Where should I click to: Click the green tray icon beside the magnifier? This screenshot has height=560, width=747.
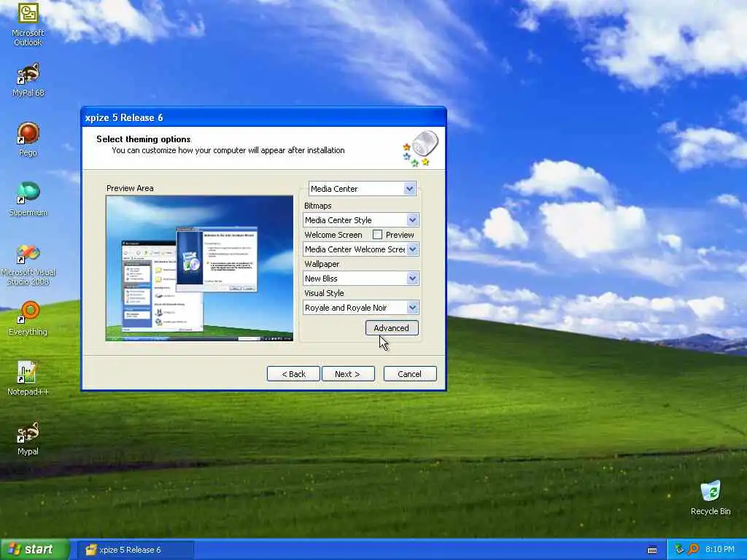679,550
